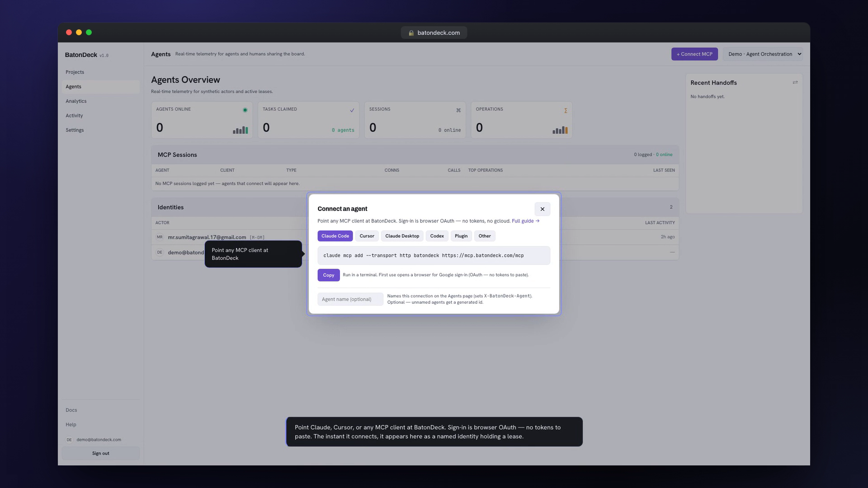Click the LAST ACTIVITY column header
Screen dimensions: 868x488
pos(660,223)
